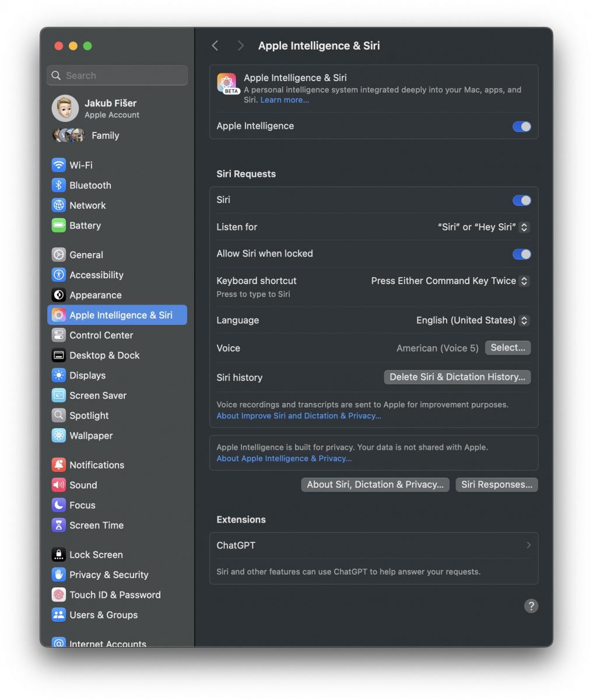Turn off the Siri toggle
This screenshot has height=700, width=593.
pos(522,201)
